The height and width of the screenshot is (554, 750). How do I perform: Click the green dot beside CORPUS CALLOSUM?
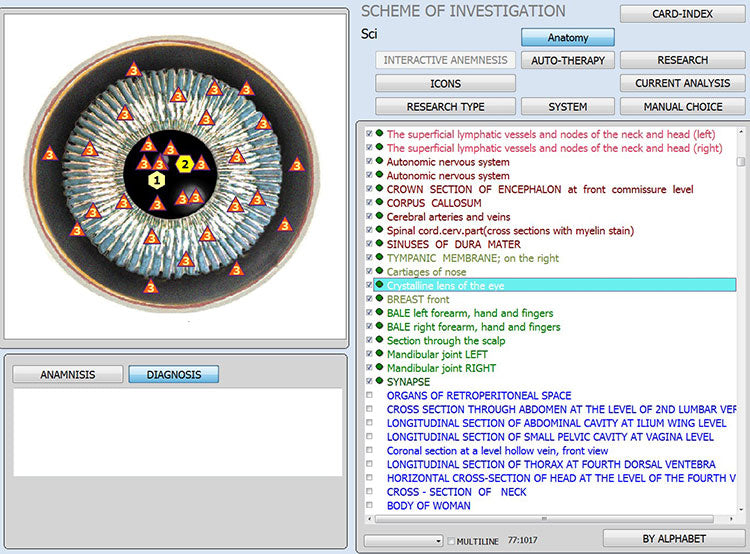pyautogui.click(x=380, y=203)
